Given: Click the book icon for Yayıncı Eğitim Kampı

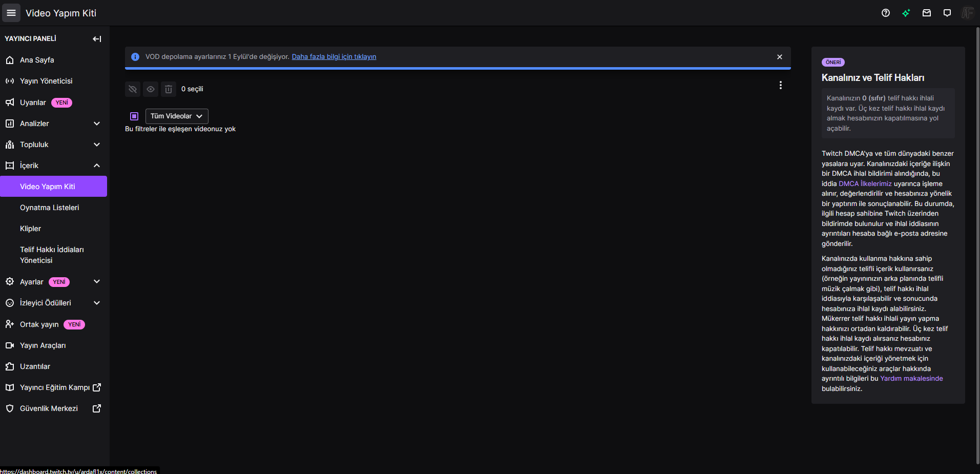Looking at the screenshot, I should pyautogui.click(x=10, y=387).
